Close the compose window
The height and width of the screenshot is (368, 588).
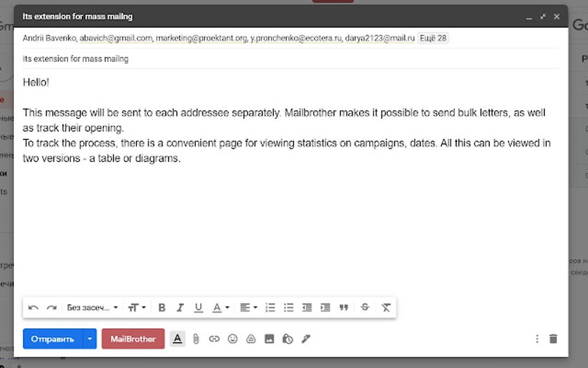coord(556,17)
